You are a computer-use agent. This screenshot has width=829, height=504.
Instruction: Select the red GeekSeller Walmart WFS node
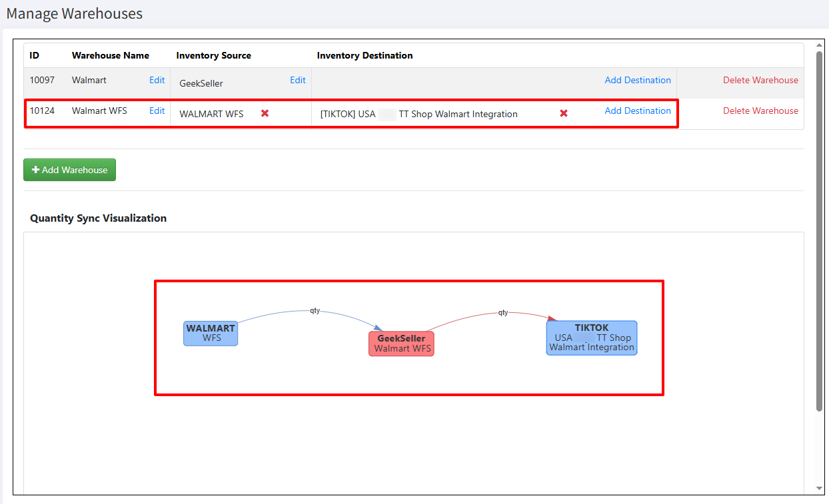click(401, 344)
